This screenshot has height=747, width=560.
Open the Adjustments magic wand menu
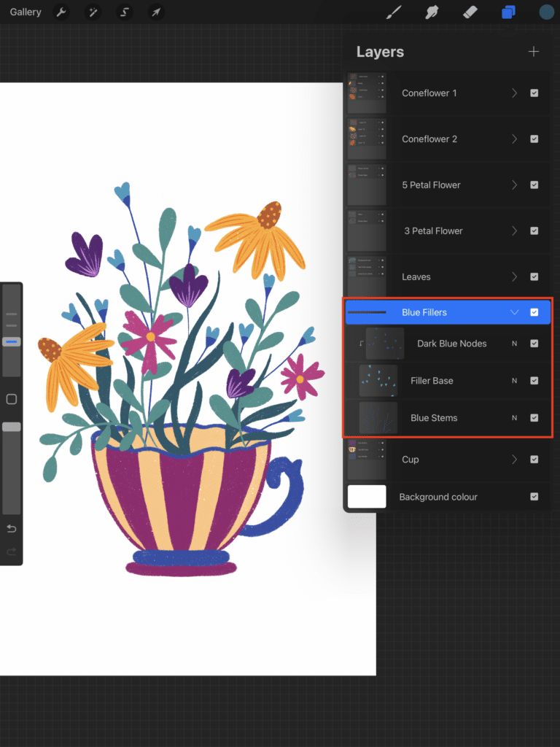click(x=93, y=12)
